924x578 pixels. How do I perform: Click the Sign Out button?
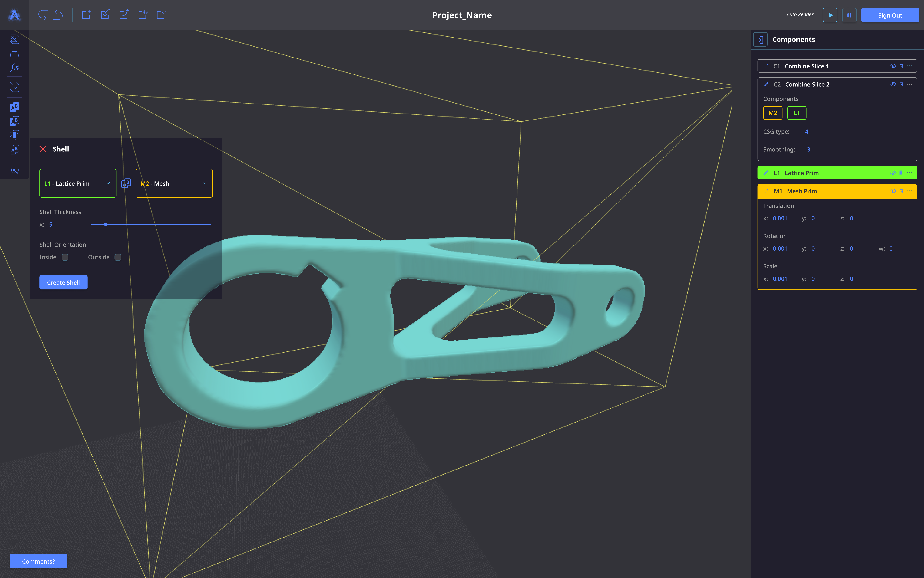[x=890, y=15]
